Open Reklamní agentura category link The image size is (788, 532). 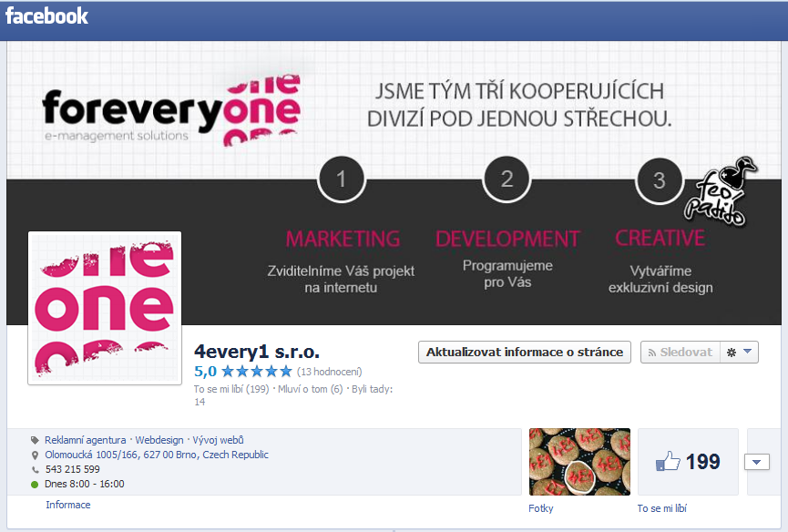(86, 440)
